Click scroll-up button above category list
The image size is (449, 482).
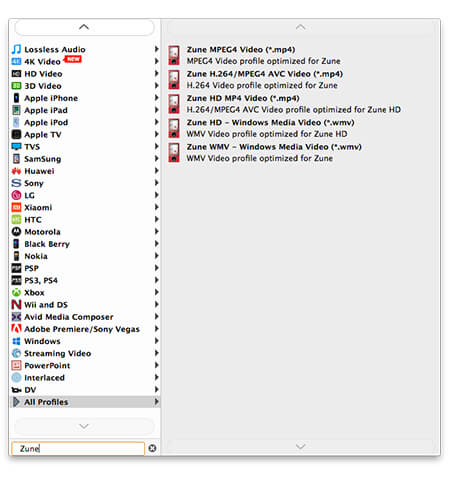(84, 27)
